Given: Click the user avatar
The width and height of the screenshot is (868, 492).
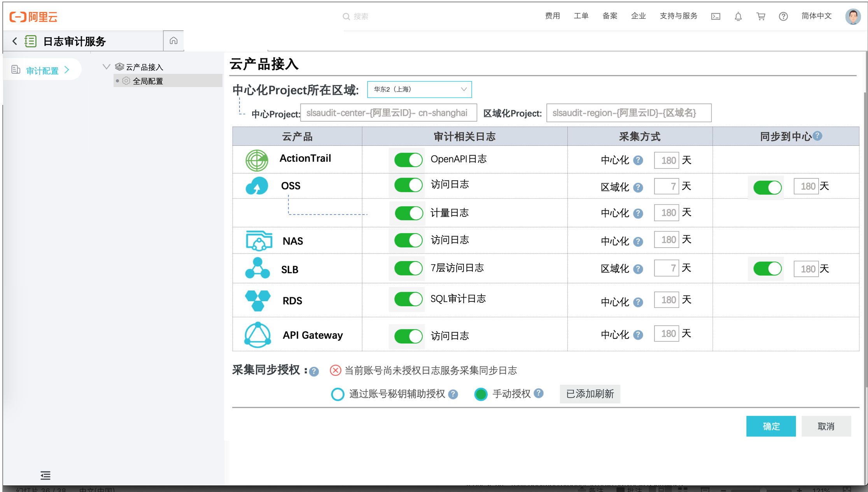Looking at the screenshot, I should (x=853, y=16).
